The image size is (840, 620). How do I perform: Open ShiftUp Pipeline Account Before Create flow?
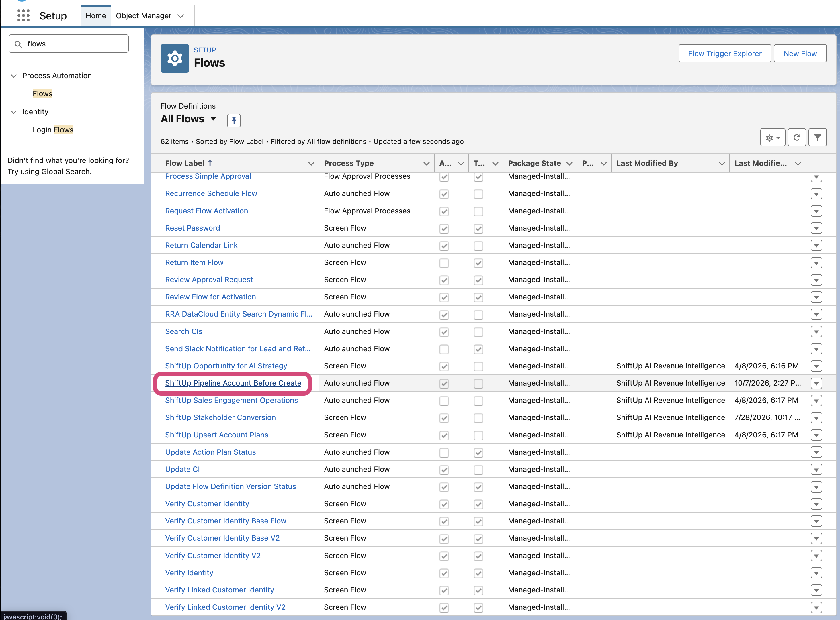pos(233,383)
